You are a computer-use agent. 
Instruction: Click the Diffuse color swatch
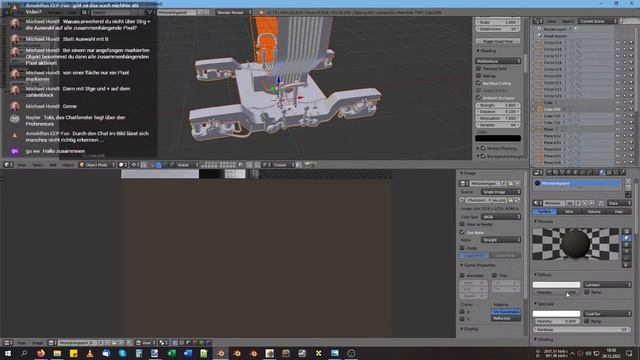556,284
